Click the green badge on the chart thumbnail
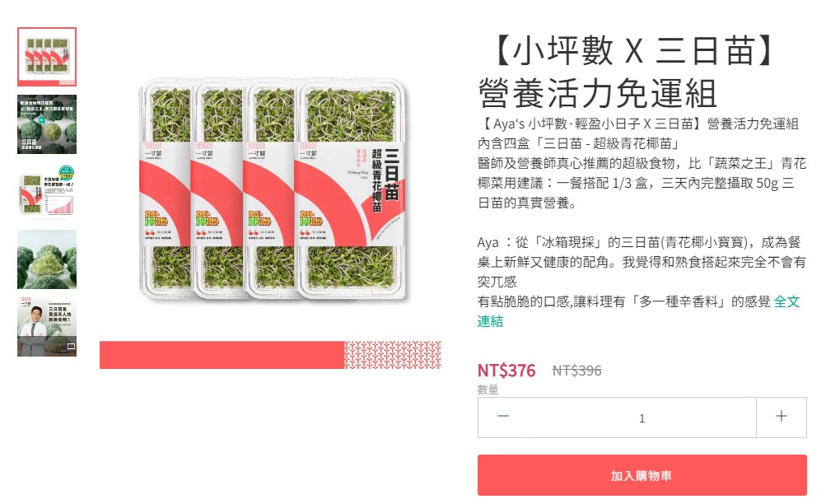Image resolution: width=840 pixels, height=504 pixels. coord(66,172)
